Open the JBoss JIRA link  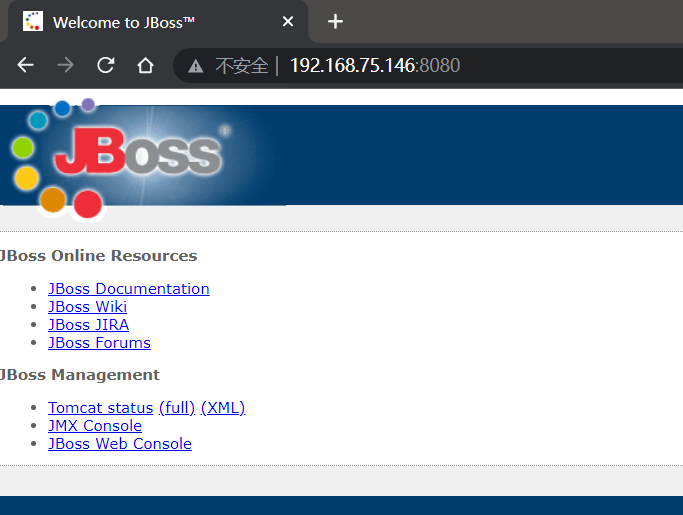pyautogui.click(x=88, y=325)
